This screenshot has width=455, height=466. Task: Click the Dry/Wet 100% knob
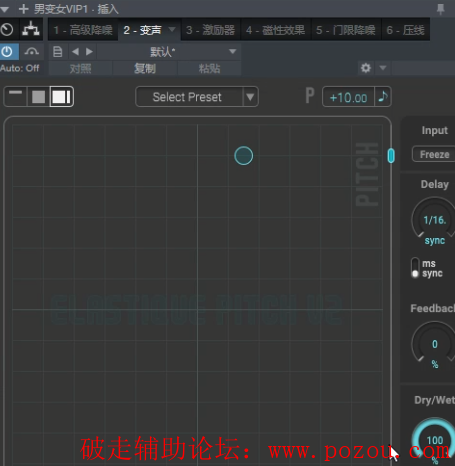(434, 440)
